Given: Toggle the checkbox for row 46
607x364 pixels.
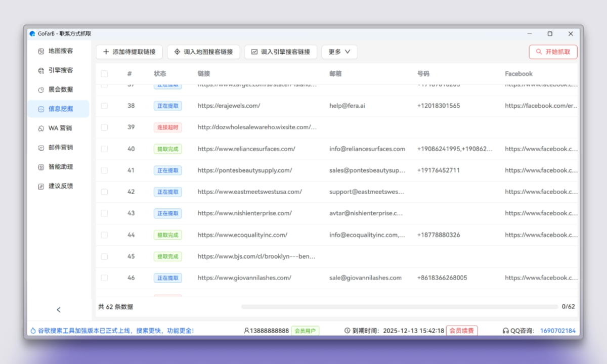Looking at the screenshot, I should 104,278.
